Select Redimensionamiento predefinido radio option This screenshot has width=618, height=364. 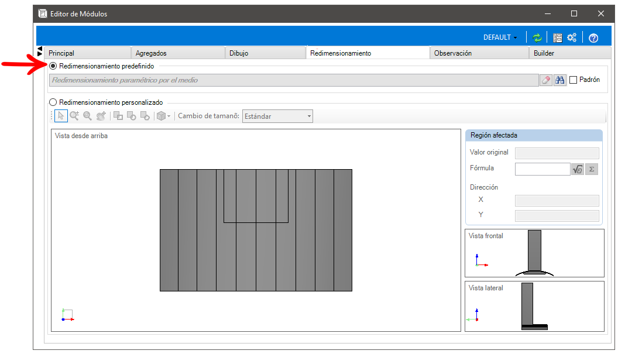[53, 66]
